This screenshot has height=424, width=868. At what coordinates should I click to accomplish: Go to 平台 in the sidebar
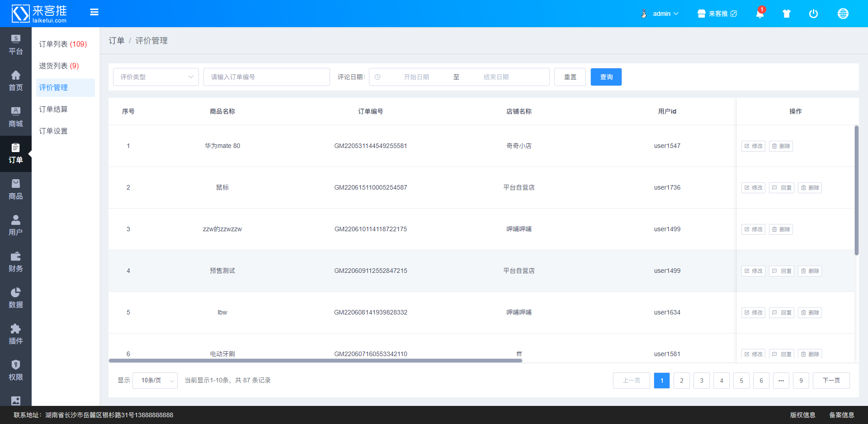point(16,45)
